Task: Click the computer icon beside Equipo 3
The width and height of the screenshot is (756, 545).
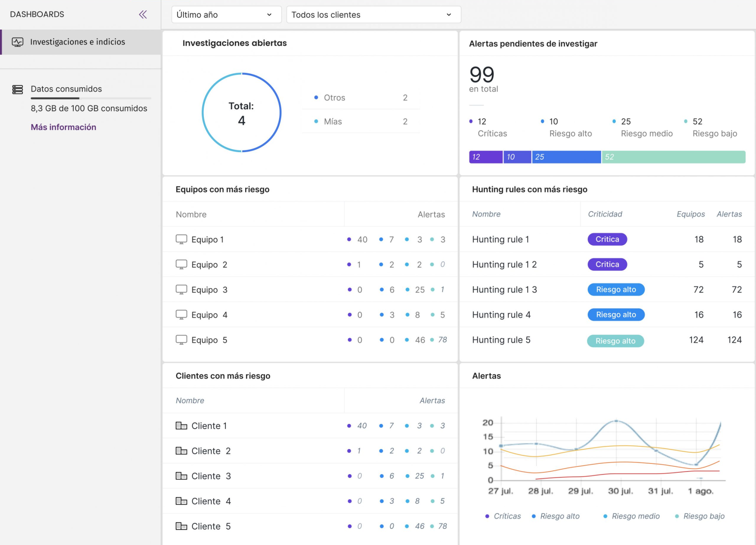Action: coord(181,289)
